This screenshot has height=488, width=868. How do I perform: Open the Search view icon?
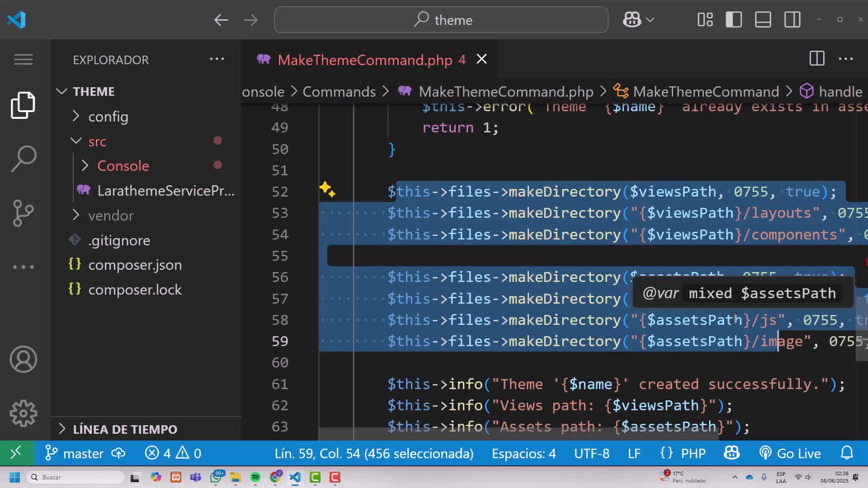coord(23,159)
